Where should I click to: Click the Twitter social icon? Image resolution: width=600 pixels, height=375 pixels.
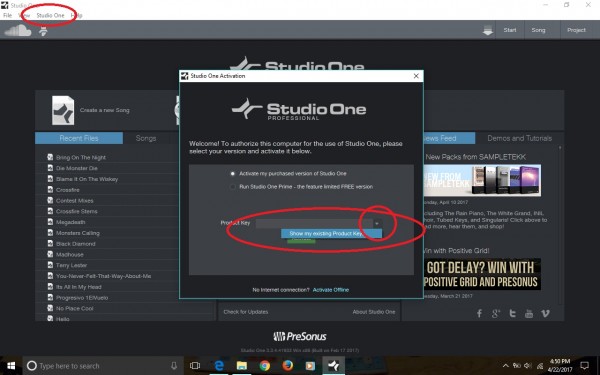coord(512,313)
